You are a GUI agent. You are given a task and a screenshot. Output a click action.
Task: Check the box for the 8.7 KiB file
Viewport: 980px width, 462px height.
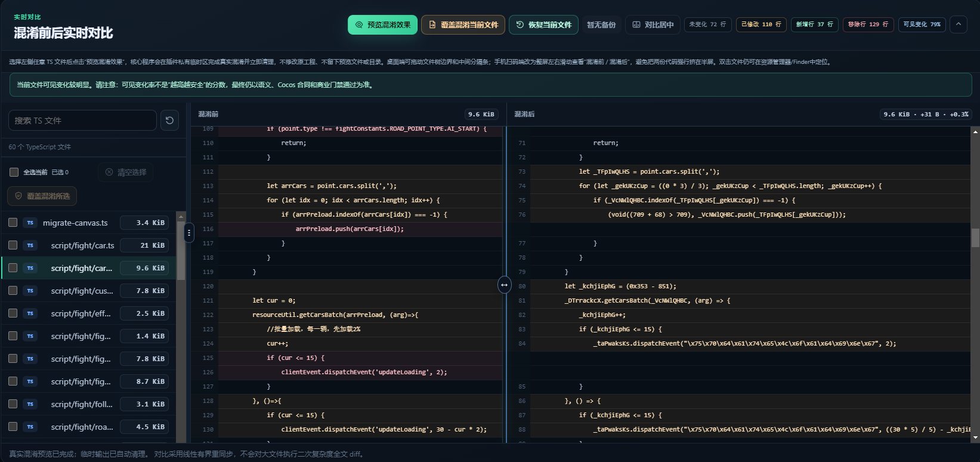(13, 381)
